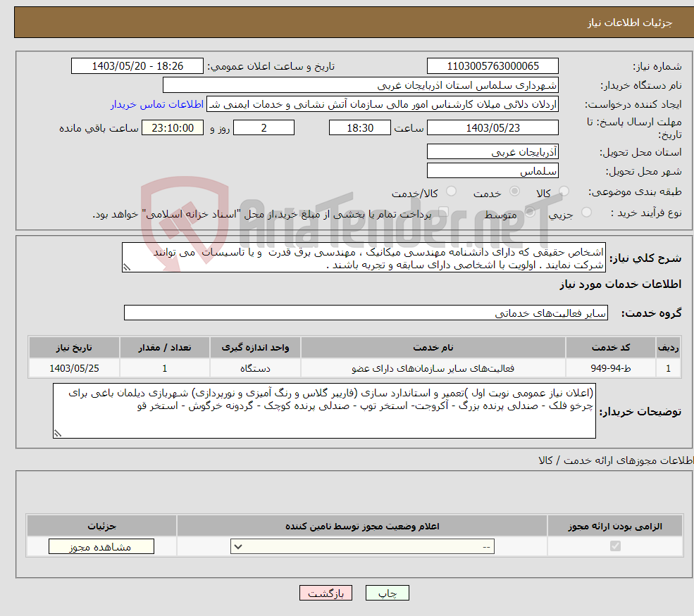
Task: Select the متوسط purchase process radio
Action: [530, 213]
